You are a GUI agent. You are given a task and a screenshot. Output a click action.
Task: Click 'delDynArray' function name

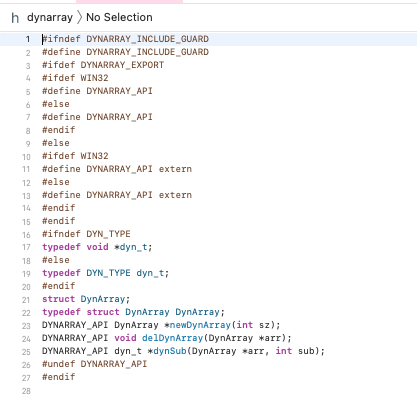(173, 338)
